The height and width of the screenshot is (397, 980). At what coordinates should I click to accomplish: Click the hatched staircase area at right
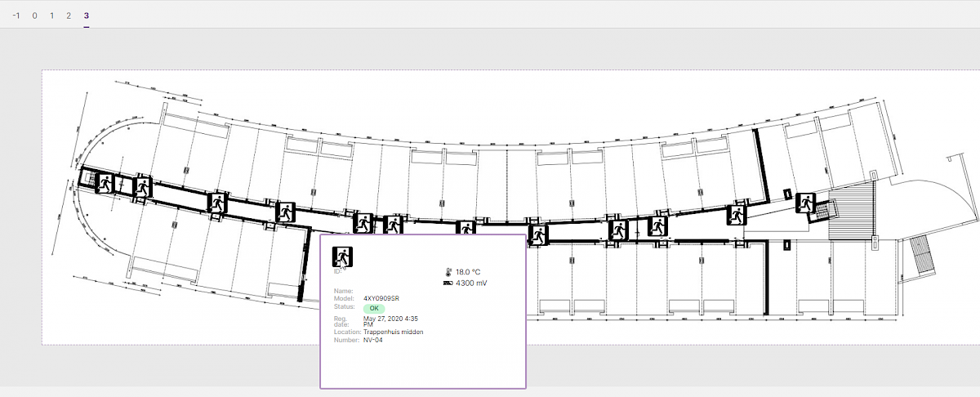851,212
